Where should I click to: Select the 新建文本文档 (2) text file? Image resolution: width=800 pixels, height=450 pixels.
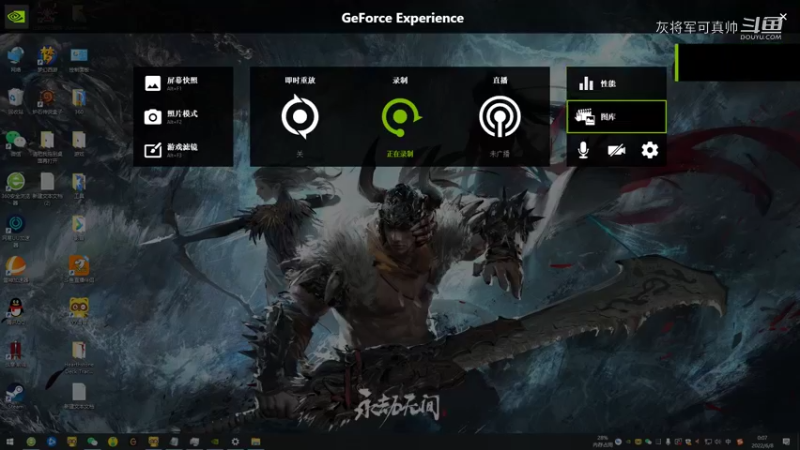(x=47, y=188)
